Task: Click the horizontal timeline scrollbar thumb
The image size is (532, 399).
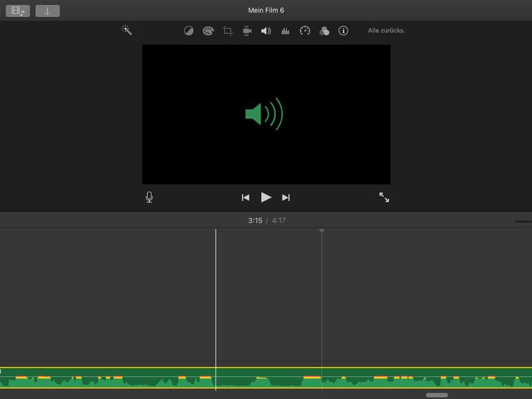Action: (x=437, y=395)
